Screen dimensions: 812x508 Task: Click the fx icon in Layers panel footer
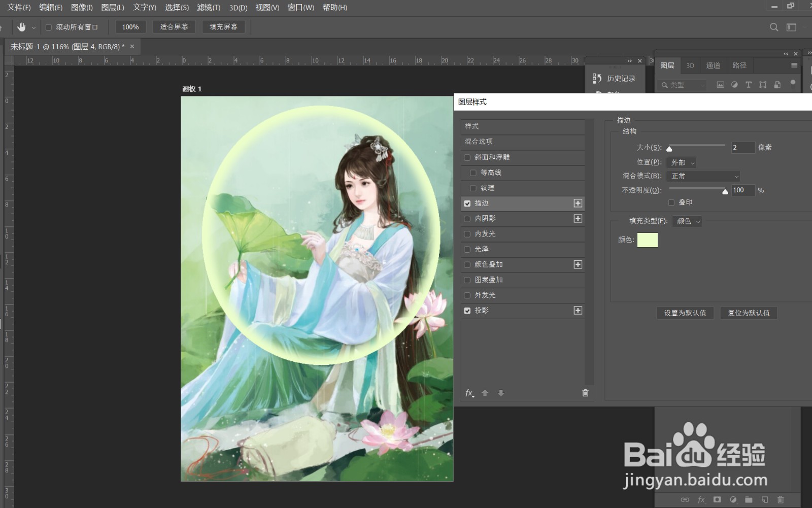(701, 499)
